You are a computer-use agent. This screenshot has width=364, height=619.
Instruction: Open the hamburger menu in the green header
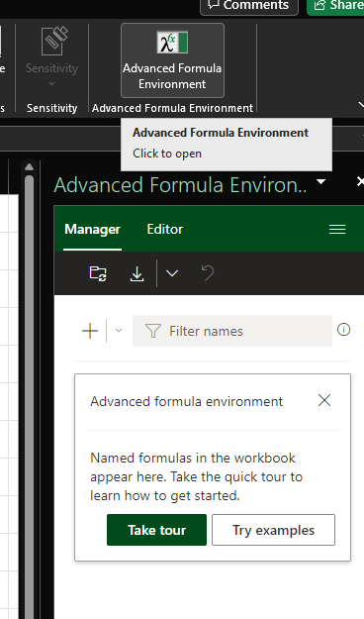coord(337,230)
